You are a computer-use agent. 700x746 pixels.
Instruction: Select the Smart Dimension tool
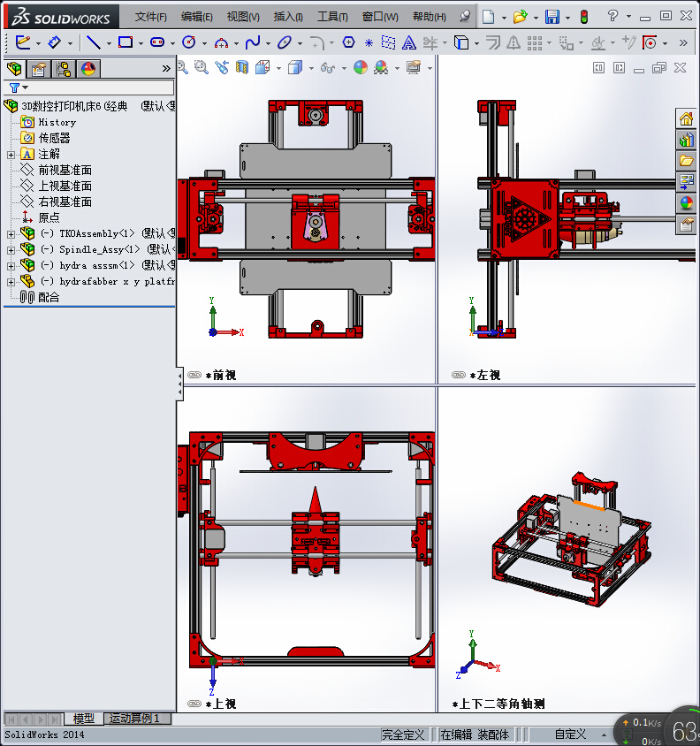[54, 42]
